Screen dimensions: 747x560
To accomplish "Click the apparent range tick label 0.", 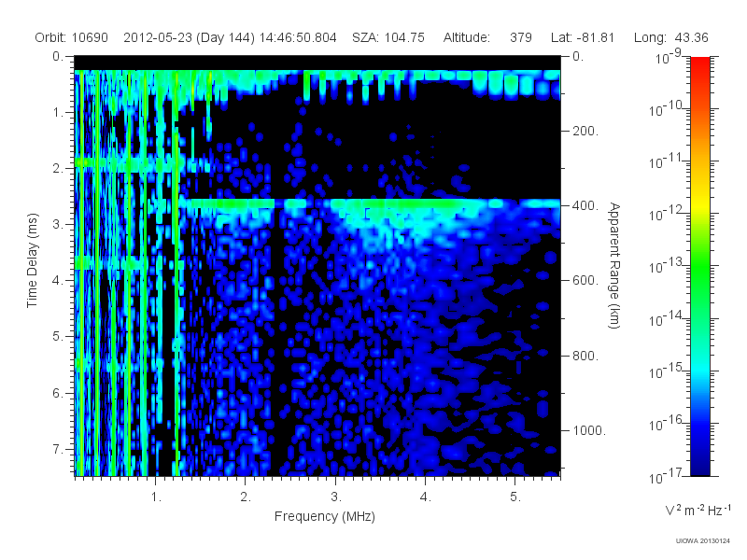I will click(x=578, y=57).
